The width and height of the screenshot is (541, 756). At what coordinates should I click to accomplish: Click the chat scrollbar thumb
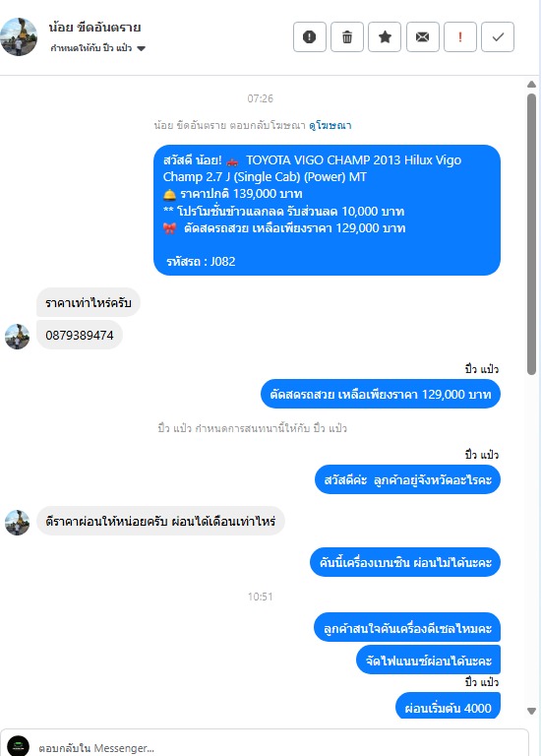[531, 234]
